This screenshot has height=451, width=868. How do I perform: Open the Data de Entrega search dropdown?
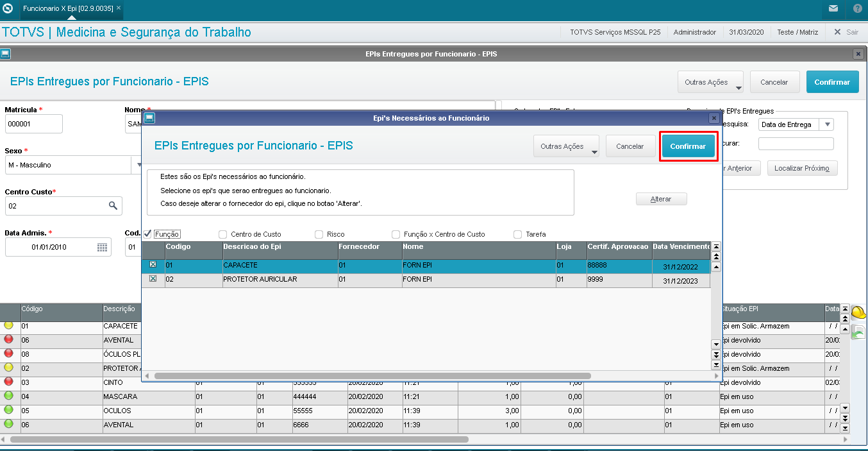(x=827, y=124)
